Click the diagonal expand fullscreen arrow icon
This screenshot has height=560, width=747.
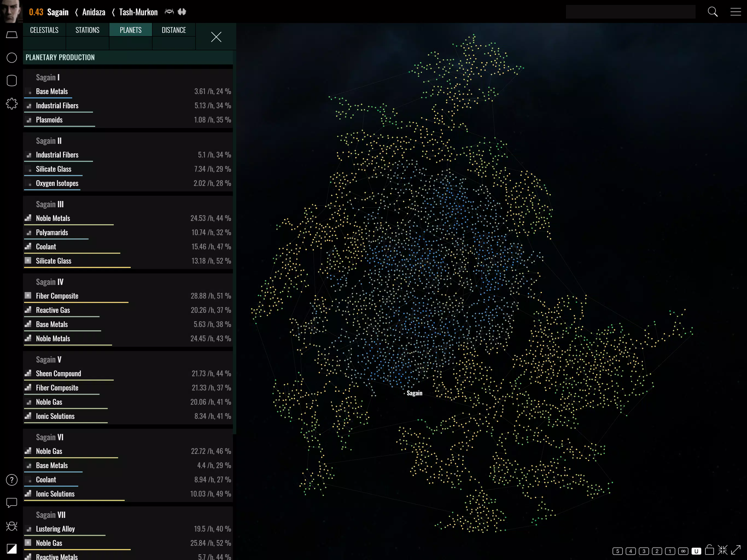pyautogui.click(x=736, y=550)
